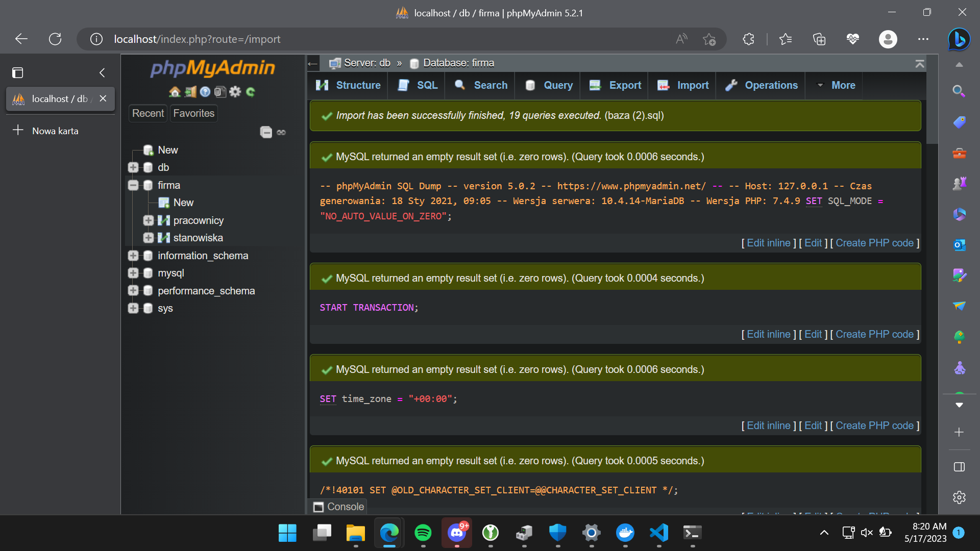Open Docker Desktop from taskbar
The image size is (980, 551).
coord(625,533)
